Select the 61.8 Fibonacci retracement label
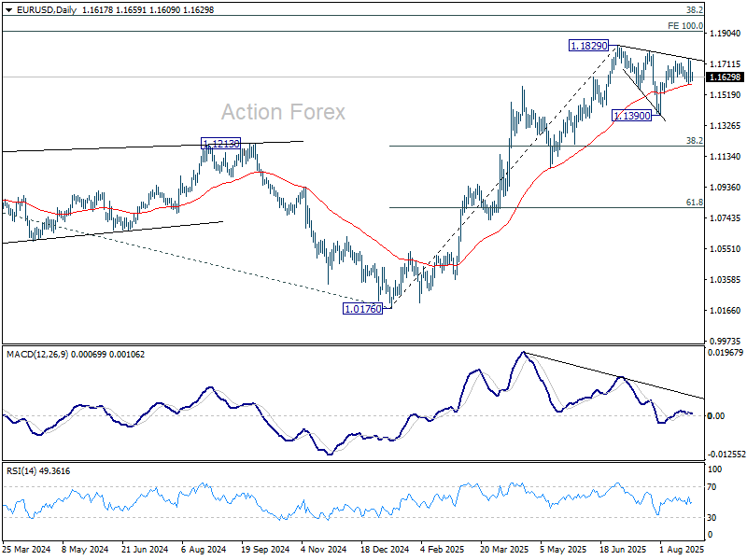The width and height of the screenshot is (747, 560). [x=694, y=203]
